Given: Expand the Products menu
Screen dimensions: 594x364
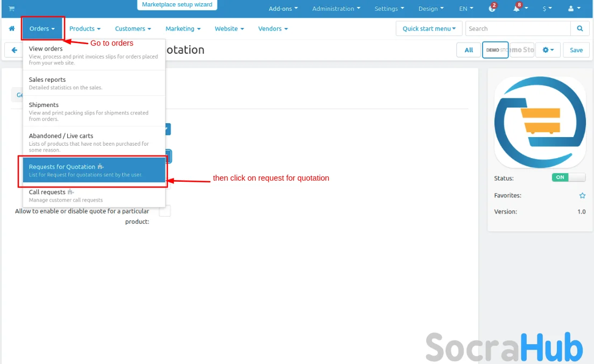Looking at the screenshot, I should click(x=85, y=28).
